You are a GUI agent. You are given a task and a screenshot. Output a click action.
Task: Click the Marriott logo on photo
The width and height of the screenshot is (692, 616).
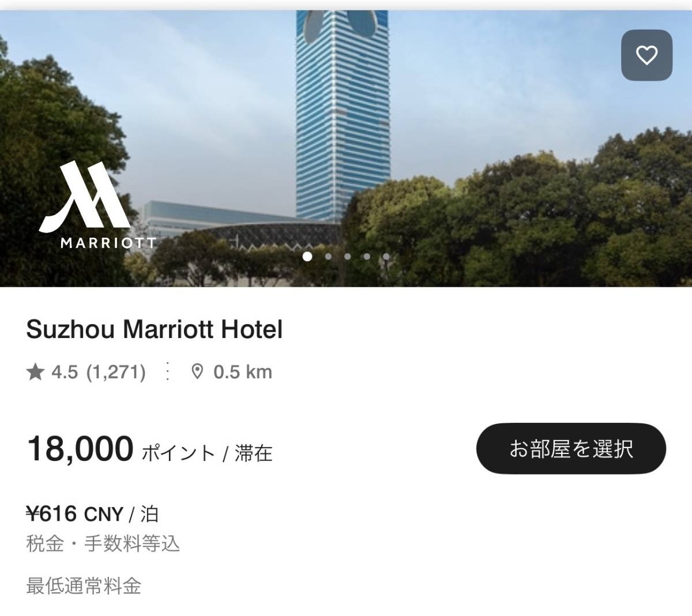[97, 205]
